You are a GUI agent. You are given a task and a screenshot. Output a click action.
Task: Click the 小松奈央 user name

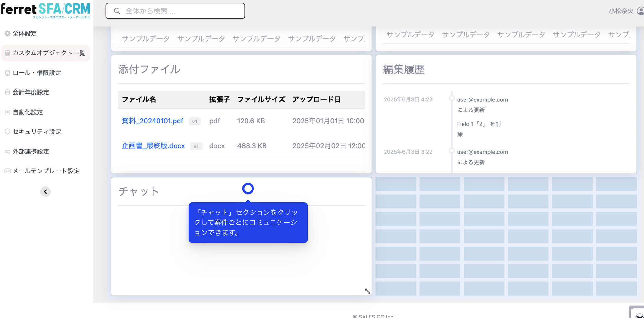click(x=621, y=11)
